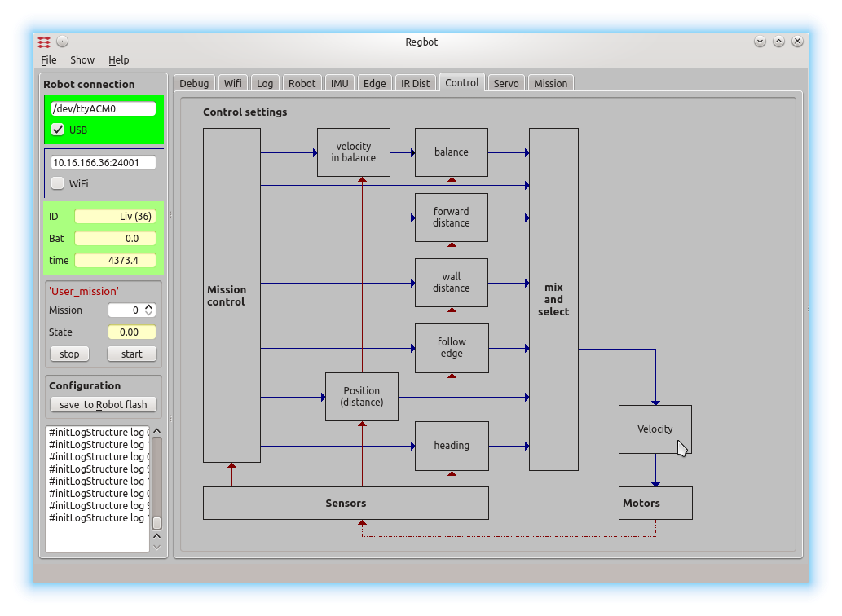Enable the WiFi connection checkbox

point(58,183)
